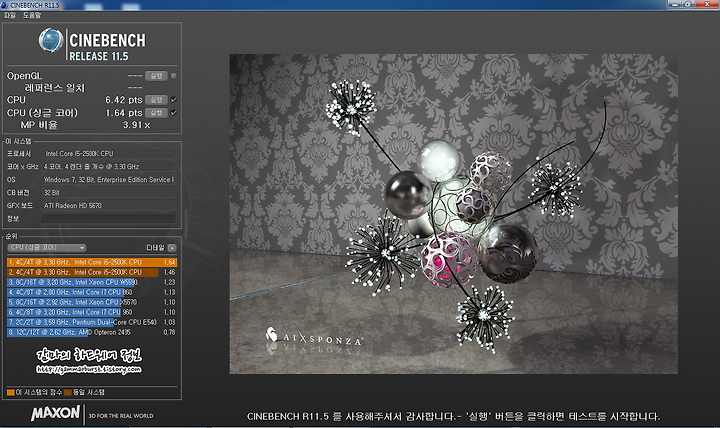Open the CPU (싱글 코어) ranking dropdown
This screenshot has height=428, width=720.
46,248
